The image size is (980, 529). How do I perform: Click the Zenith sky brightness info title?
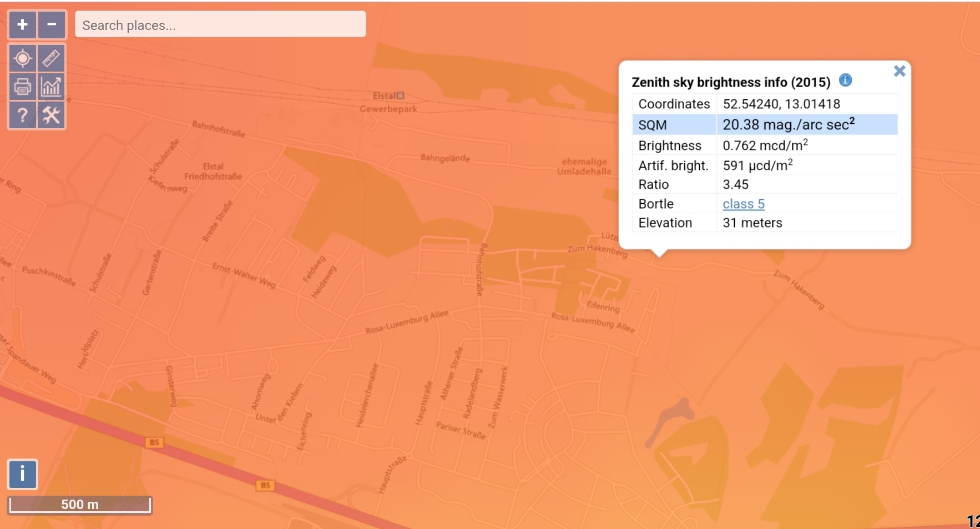731,82
